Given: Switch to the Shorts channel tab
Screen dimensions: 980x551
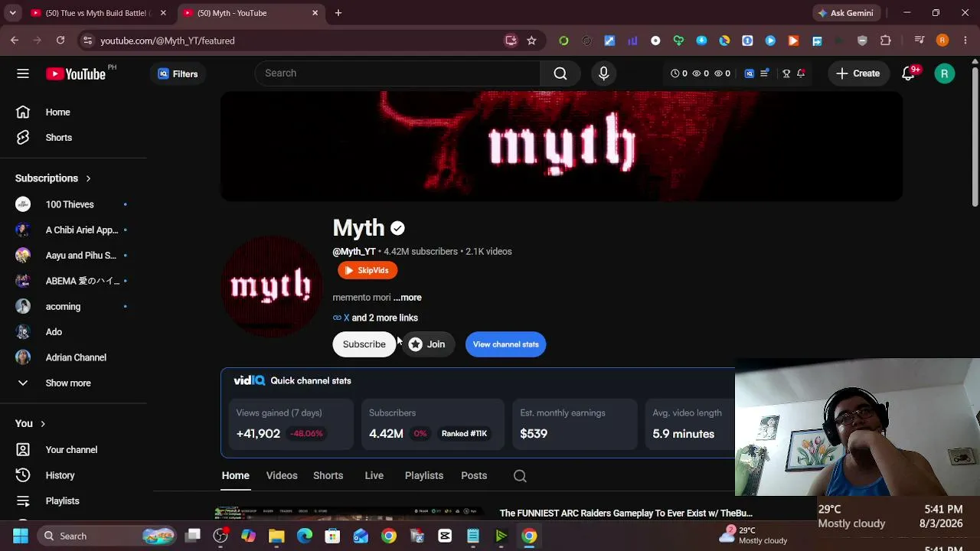Looking at the screenshot, I should (x=328, y=476).
